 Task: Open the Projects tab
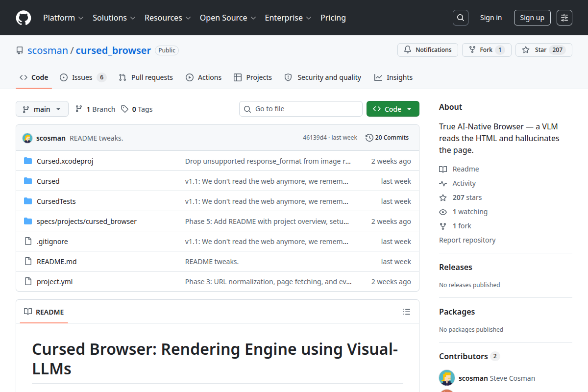coord(253,77)
